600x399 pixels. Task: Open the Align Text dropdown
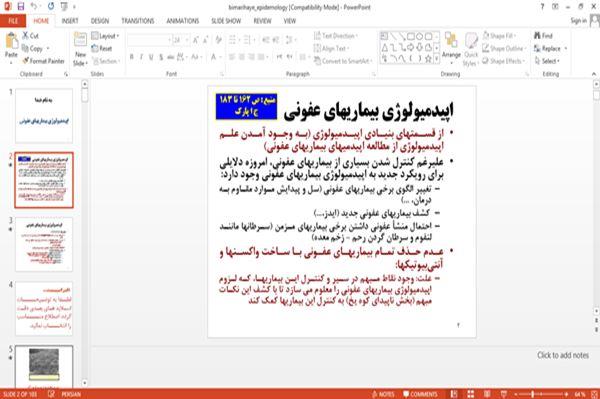331,48
